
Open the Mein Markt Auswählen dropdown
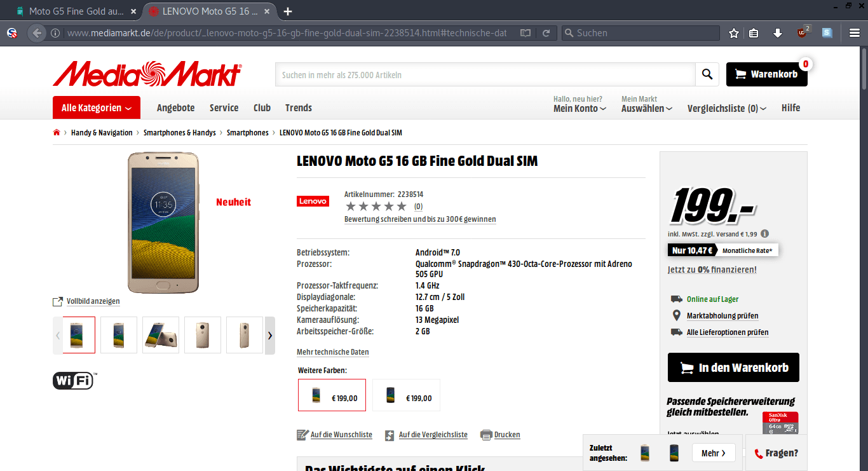(647, 109)
